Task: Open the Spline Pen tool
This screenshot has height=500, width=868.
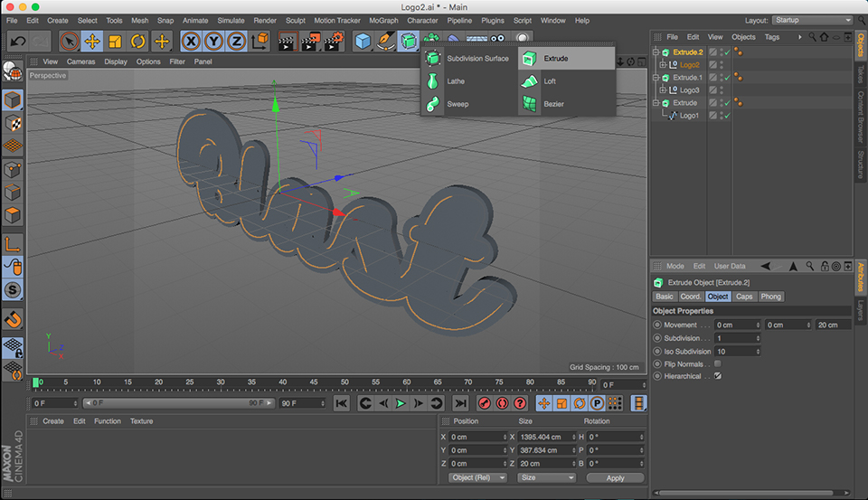Action: 385,41
